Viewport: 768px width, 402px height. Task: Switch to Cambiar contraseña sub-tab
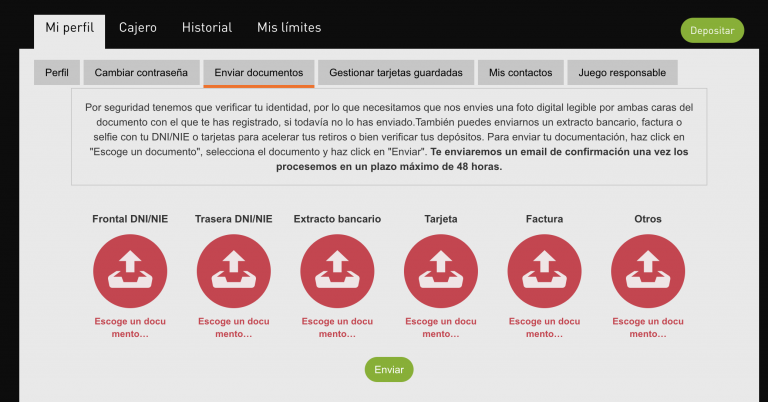[x=141, y=73]
